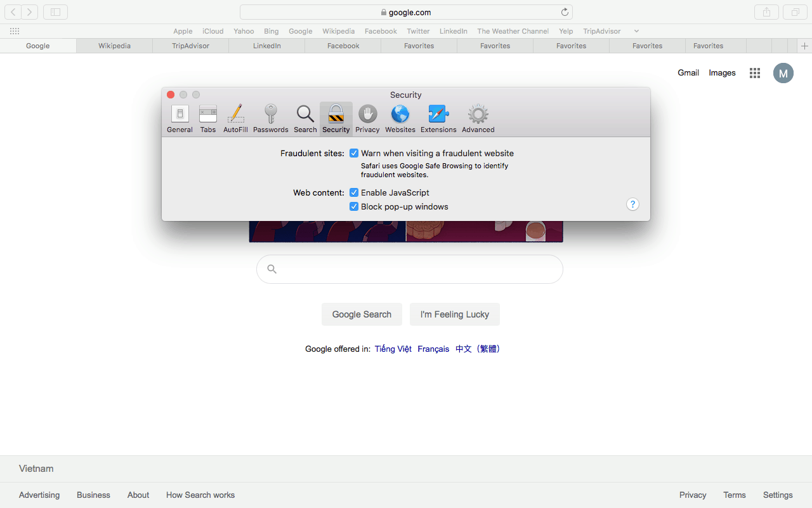Open the Gmail link

(688, 73)
